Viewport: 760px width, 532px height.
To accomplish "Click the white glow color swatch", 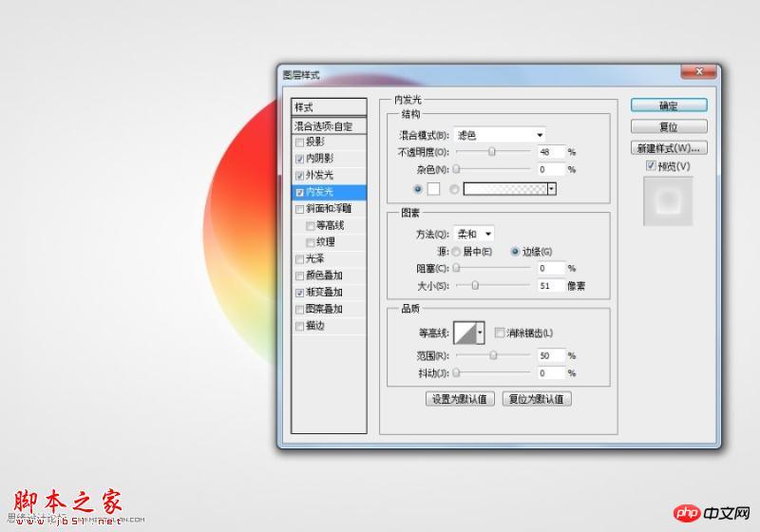I will point(433,189).
